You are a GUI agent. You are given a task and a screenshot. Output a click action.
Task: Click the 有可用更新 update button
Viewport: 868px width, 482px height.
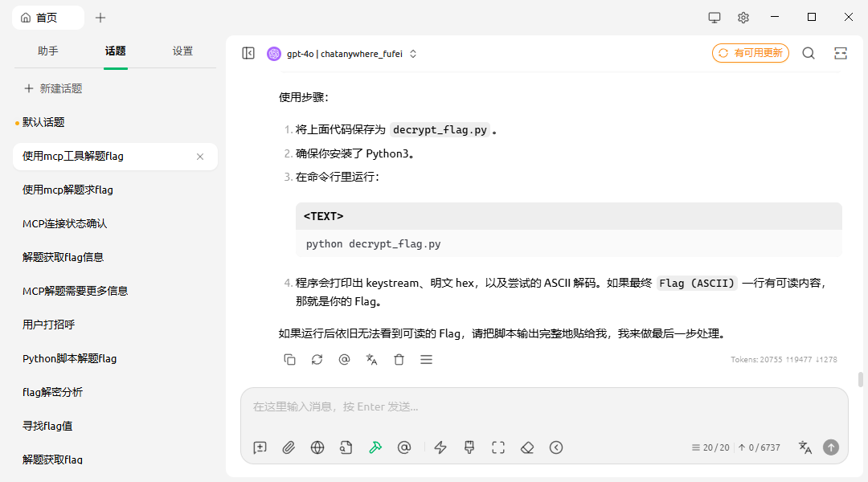point(750,53)
